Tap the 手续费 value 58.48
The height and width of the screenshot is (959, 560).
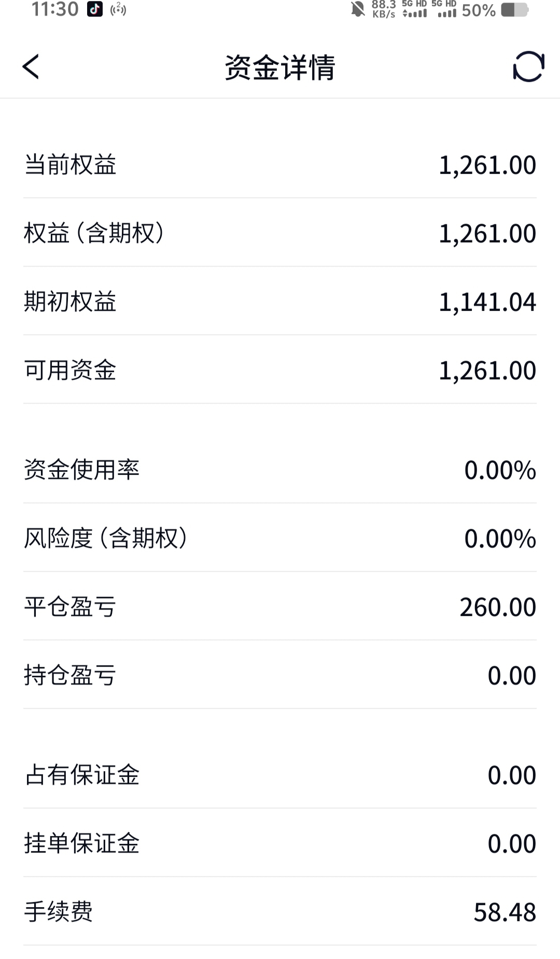click(505, 912)
